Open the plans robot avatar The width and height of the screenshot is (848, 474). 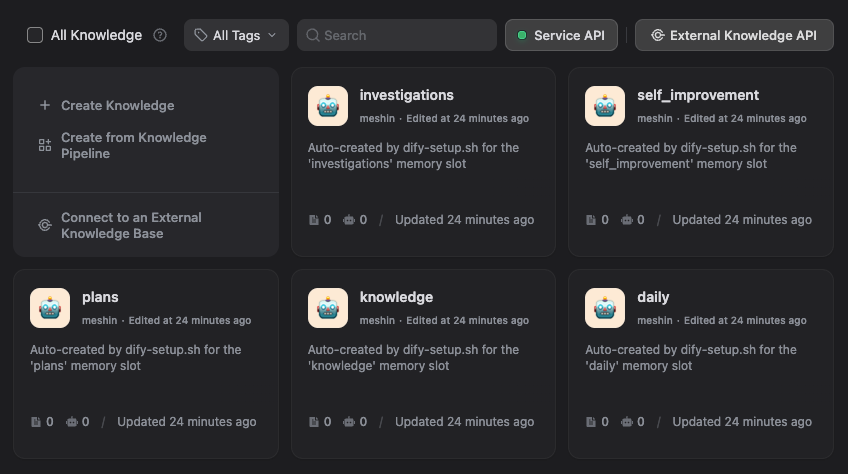50,308
